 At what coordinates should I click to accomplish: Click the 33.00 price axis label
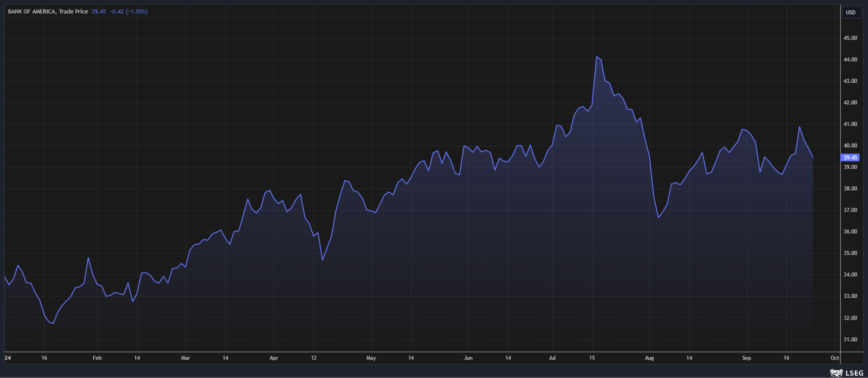(x=850, y=296)
